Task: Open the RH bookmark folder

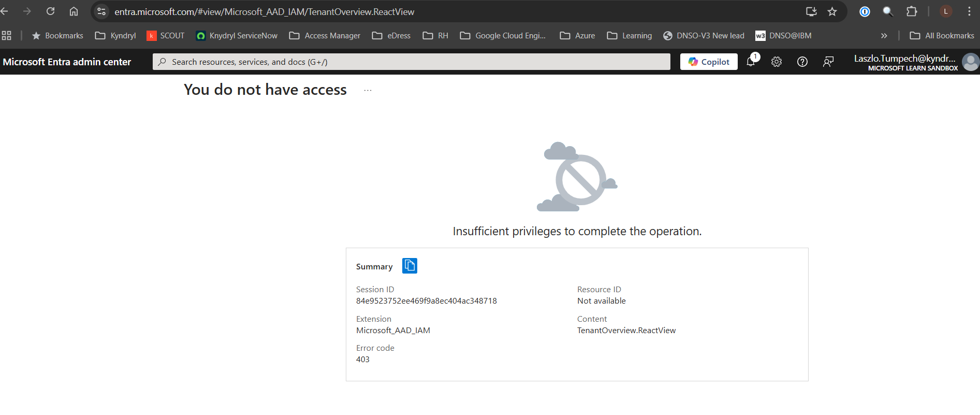Action: tap(435, 35)
